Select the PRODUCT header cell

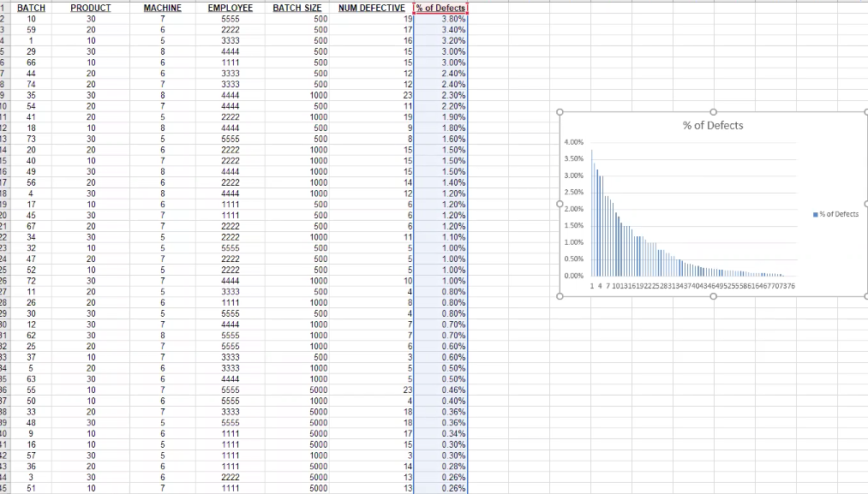pos(91,8)
